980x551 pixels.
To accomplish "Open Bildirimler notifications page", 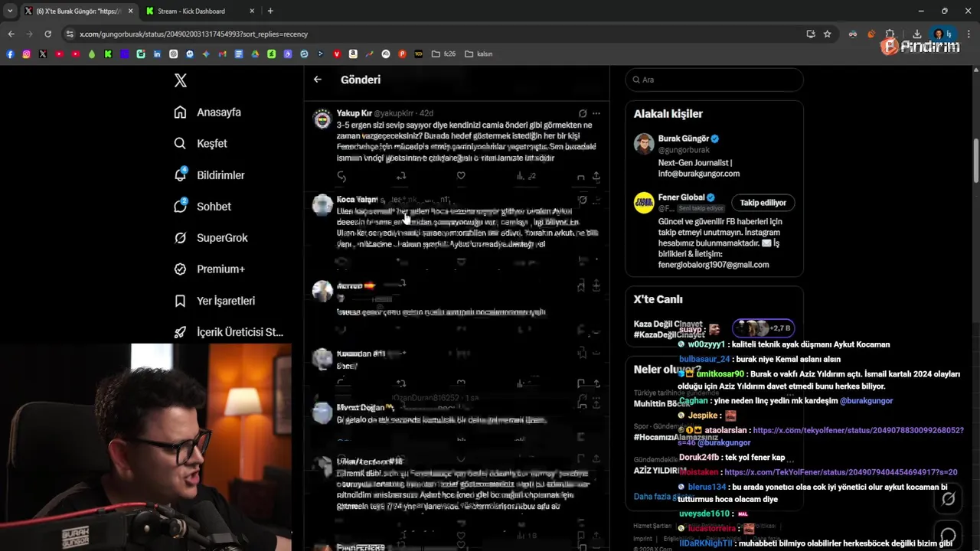I will coord(209,175).
